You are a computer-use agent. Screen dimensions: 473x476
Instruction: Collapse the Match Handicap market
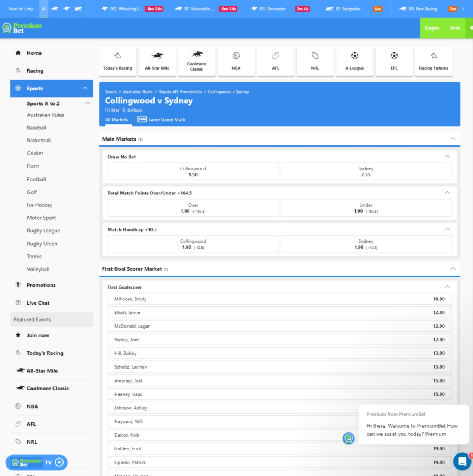pyautogui.click(x=447, y=229)
